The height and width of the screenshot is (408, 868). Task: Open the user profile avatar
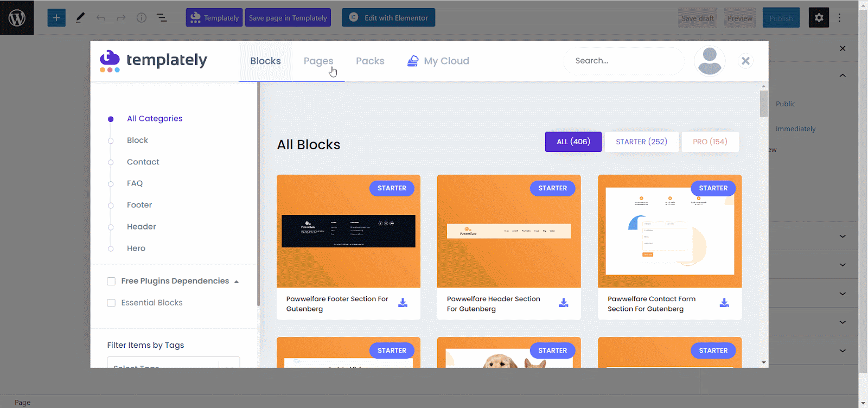point(710,61)
